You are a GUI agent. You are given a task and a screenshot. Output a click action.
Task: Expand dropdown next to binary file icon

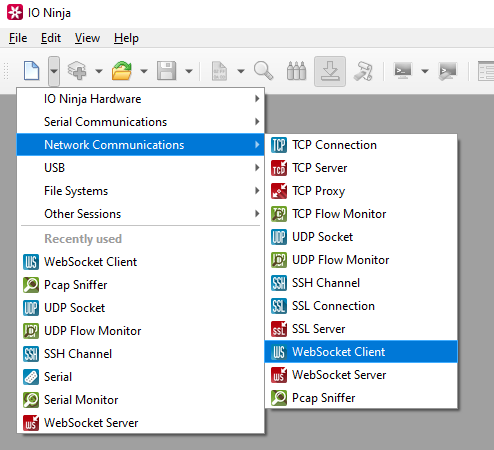click(241, 71)
